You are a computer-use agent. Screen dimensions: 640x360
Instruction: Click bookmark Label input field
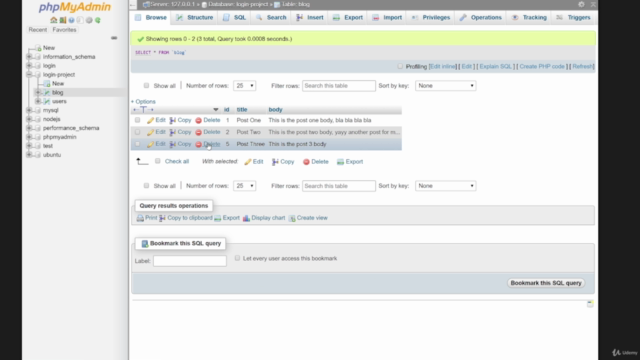coord(190,261)
